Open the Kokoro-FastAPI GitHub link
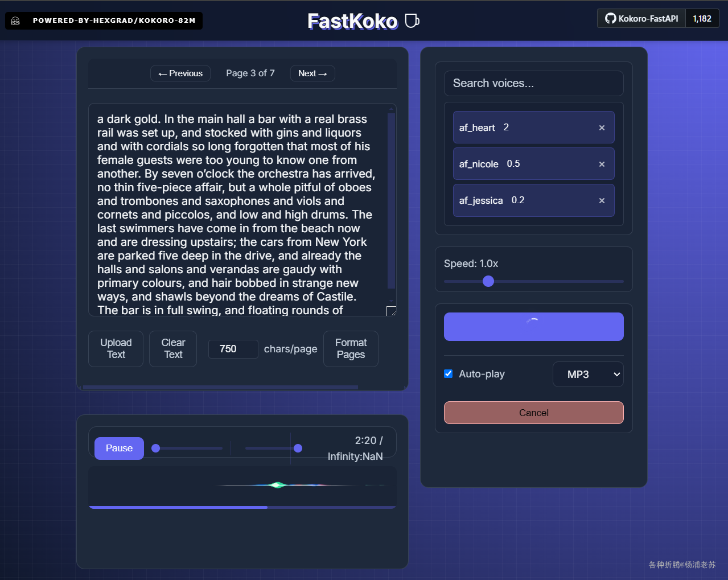The image size is (728, 580). click(x=641, y=18)
